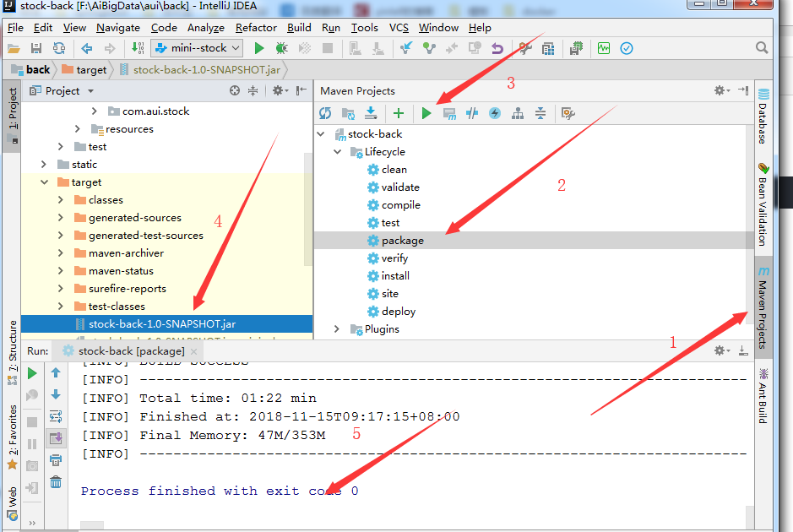Run Maven build green arrow

[426, 114]
